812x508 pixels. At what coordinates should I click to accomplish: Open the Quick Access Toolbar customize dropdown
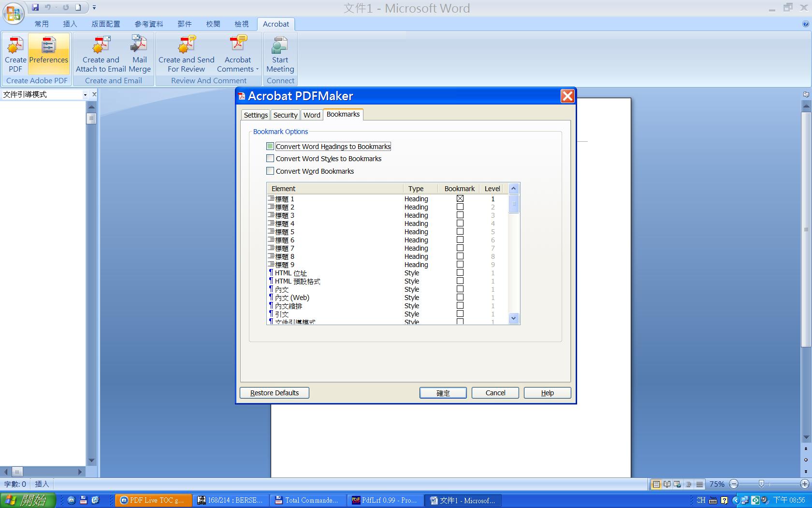(x=94, y=7)
